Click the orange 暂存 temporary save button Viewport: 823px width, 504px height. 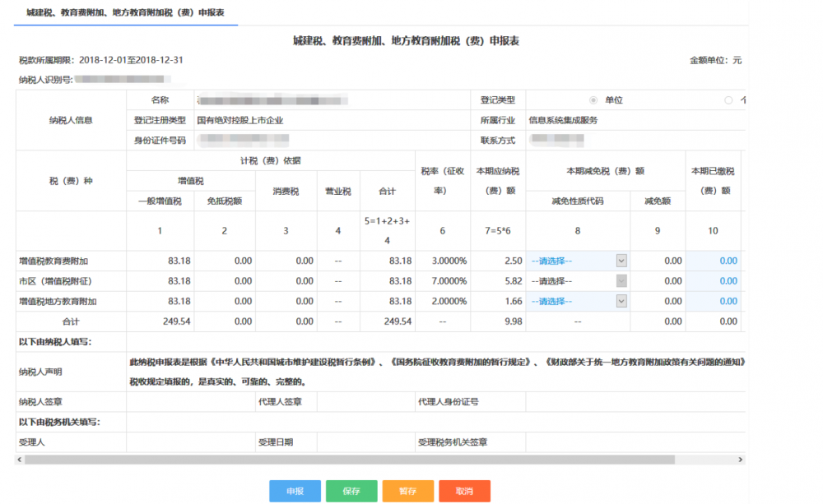[x=407, y=491]
